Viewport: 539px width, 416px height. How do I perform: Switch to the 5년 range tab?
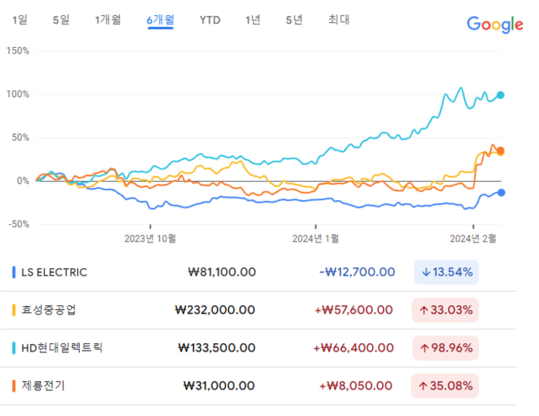294,20
